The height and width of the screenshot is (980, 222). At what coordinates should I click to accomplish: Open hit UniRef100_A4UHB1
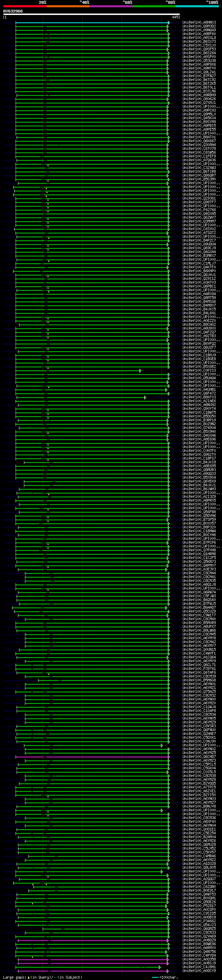pyautogui.click(x=199, y=390)
